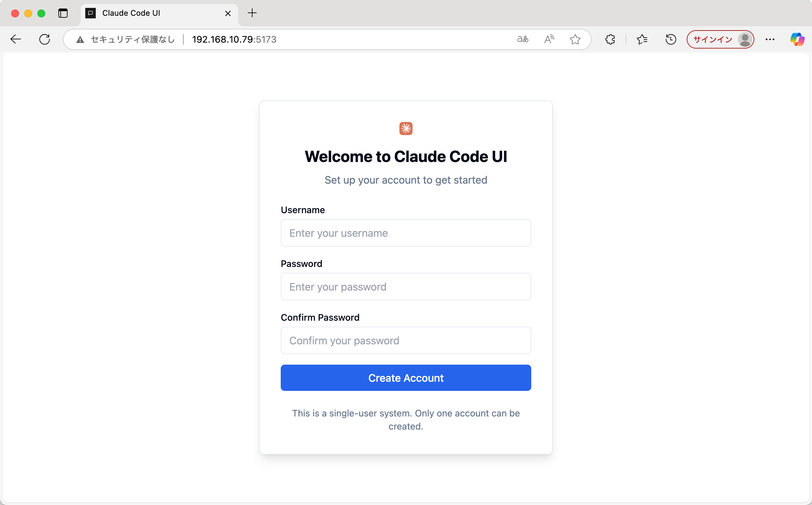Open the Extensions puzzle icon
This screenshot has width=812, height=505.
[x=610, y=39]
